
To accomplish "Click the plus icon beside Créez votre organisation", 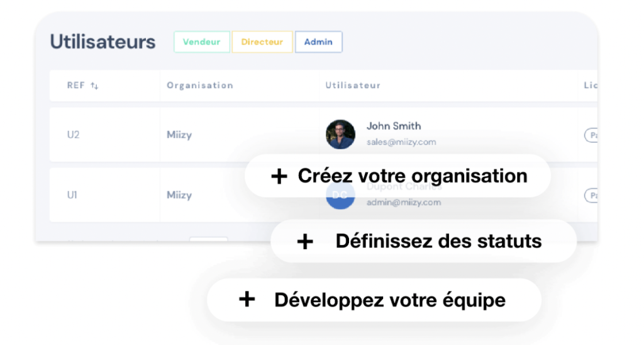I will [279, 176].
